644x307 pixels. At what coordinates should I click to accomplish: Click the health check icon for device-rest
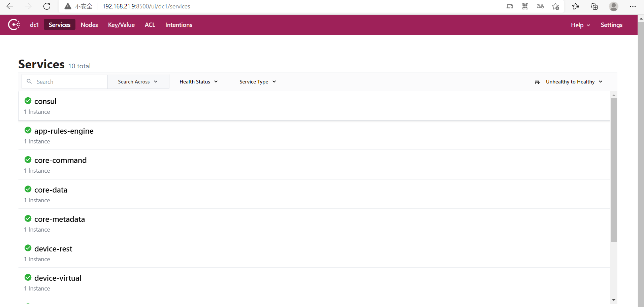[28, 248]
